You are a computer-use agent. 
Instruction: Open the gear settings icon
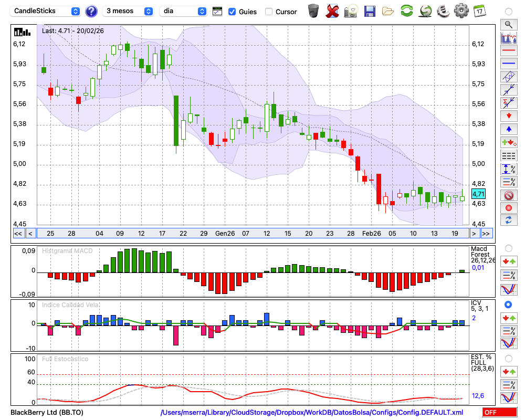point(461,10)
